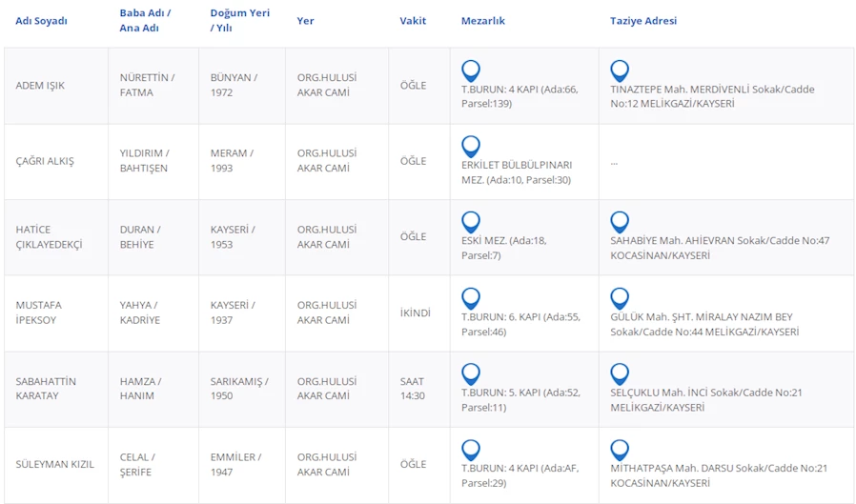Open cemetery map pin for Adem Işık
This screenshot has height=504, width=856.
[x=471, y=71]
